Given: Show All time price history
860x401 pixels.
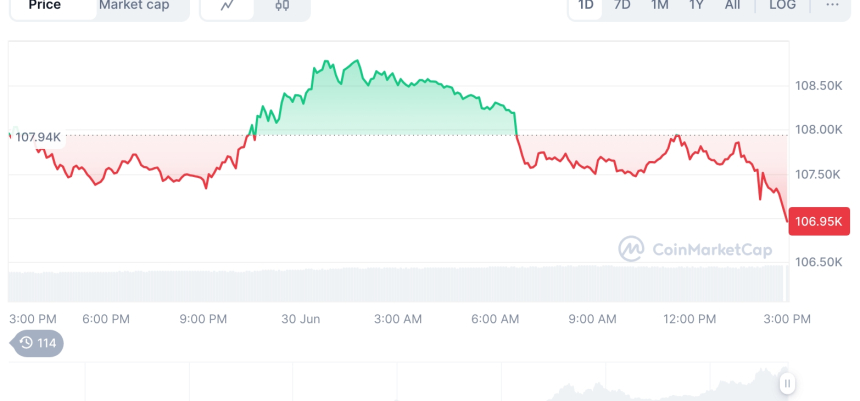Looking at the screenshot, I should [733, 6].
